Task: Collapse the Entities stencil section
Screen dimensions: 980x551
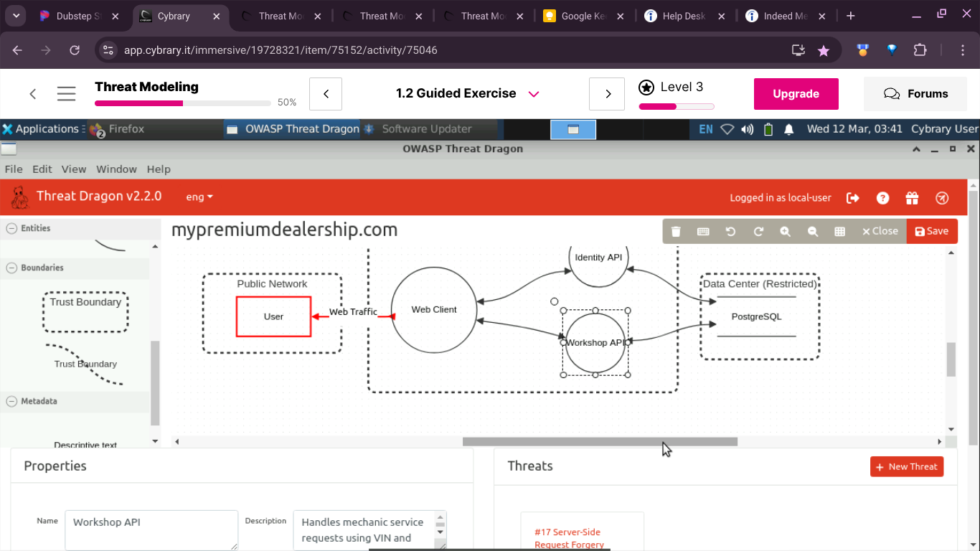Action: pos(11,228)
